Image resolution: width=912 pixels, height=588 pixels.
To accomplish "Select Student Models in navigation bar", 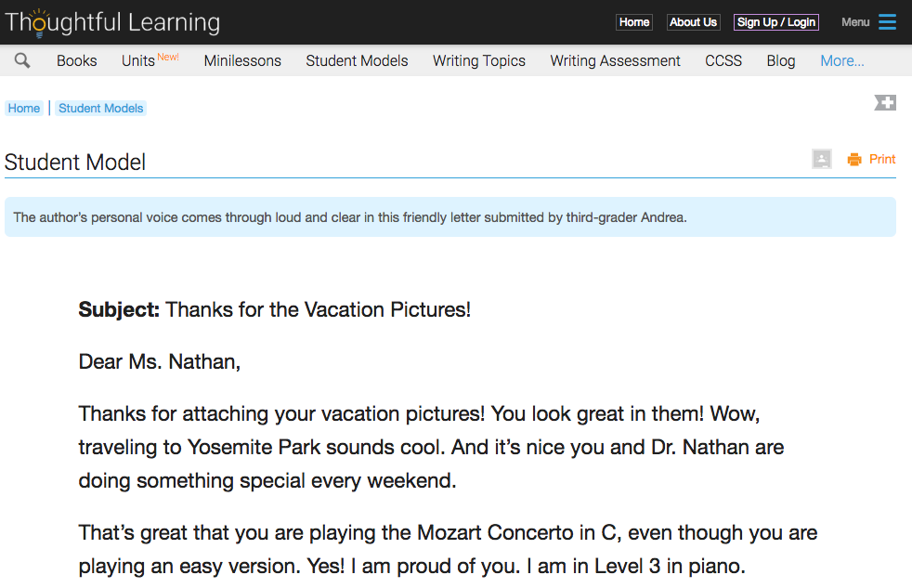I will tap(358, 60).
